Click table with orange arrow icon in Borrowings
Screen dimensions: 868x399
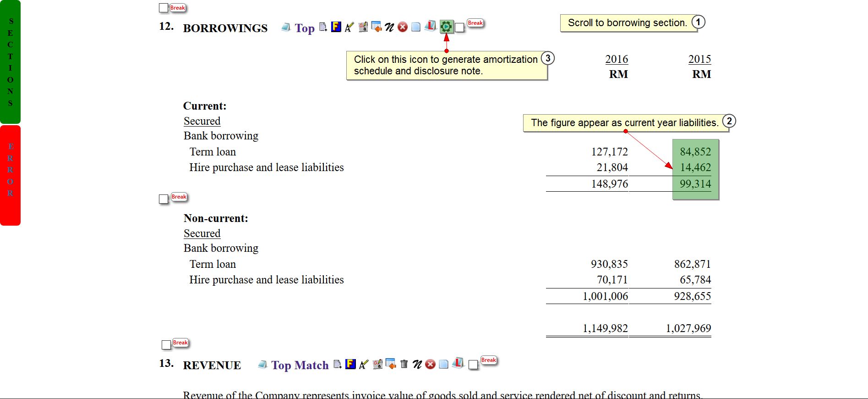pos(377,27)
